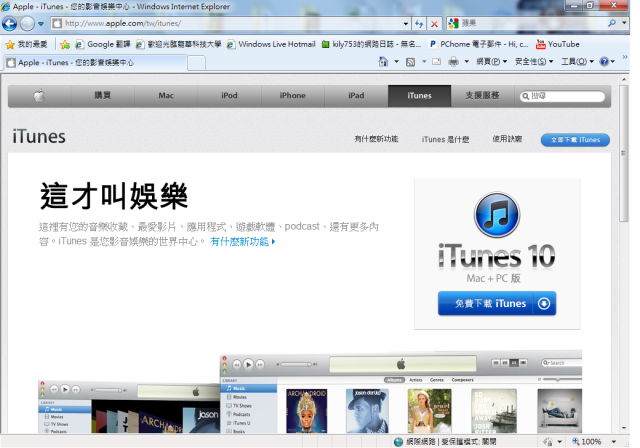Image resolution: width=640 pixels, height=448 pixels.
Task: Click the magnifier search icon in toolbar
Action: pos(611,23)
